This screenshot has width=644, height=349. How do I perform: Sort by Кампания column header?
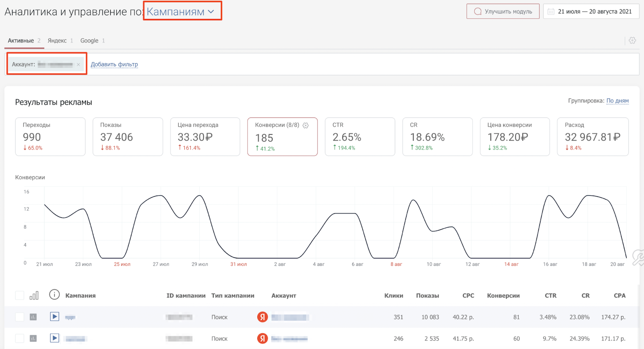[x=80, y=295]
